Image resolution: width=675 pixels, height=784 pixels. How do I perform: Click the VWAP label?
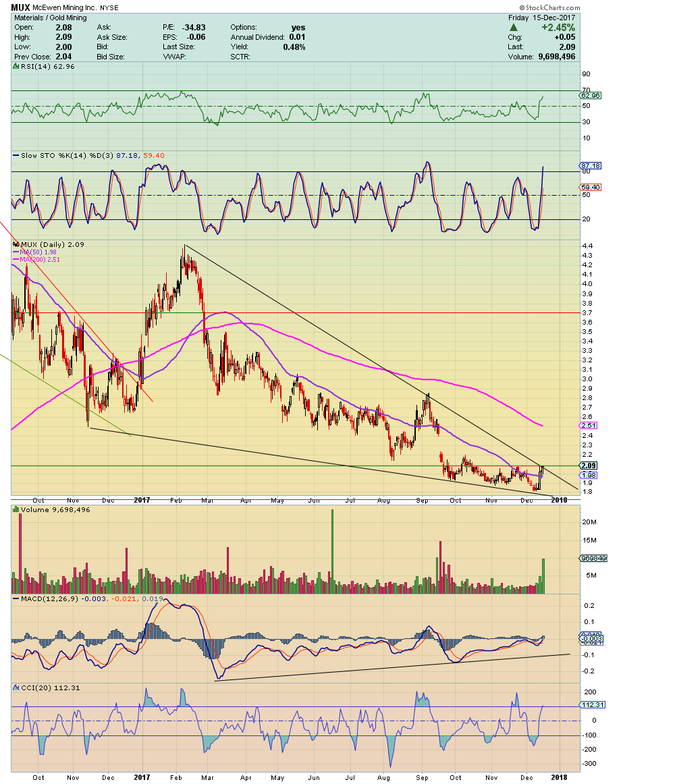174,57
